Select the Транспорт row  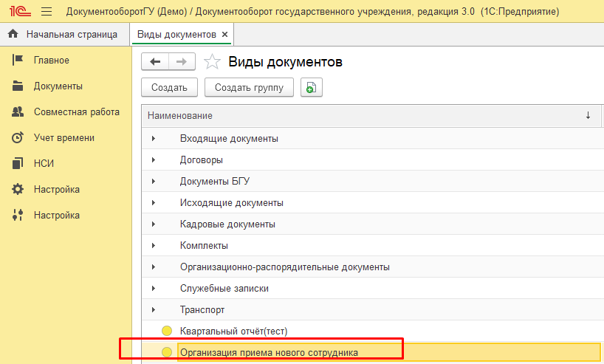click(372, 309)
